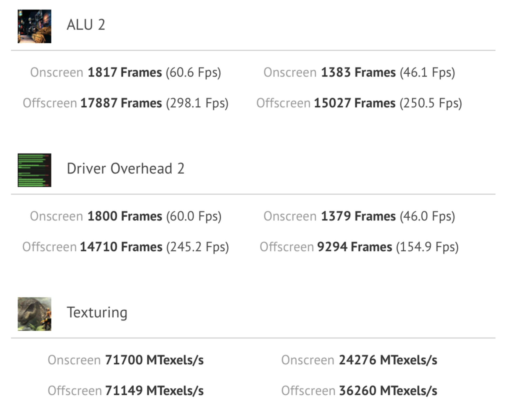
Task: Open the ALU 2 benchmark thumbnail
Action: point(34,26)
